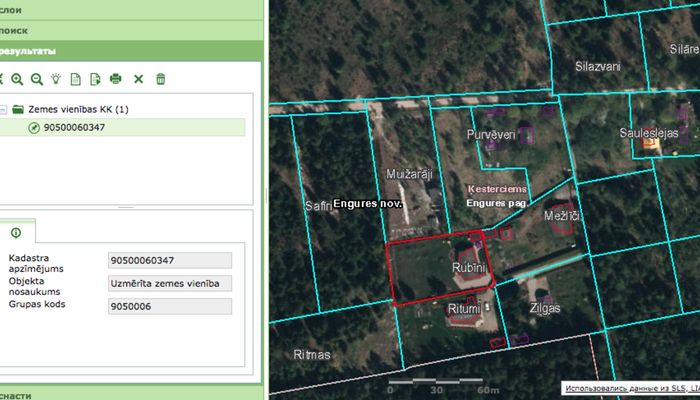The width and height of the screenshot is (700, 400).
Task: Click the light bulb highlight icon
Action: tap(56, 79)
